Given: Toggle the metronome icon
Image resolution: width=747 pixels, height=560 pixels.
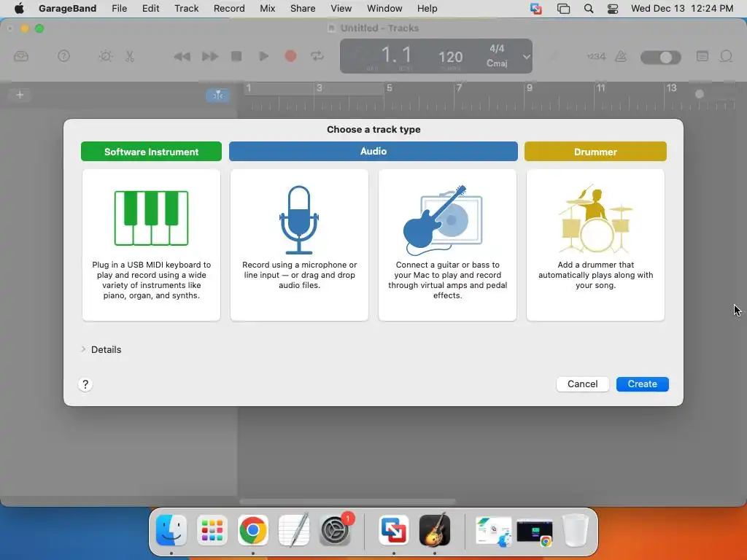Looking at the screenshot, I should point(621,57).
